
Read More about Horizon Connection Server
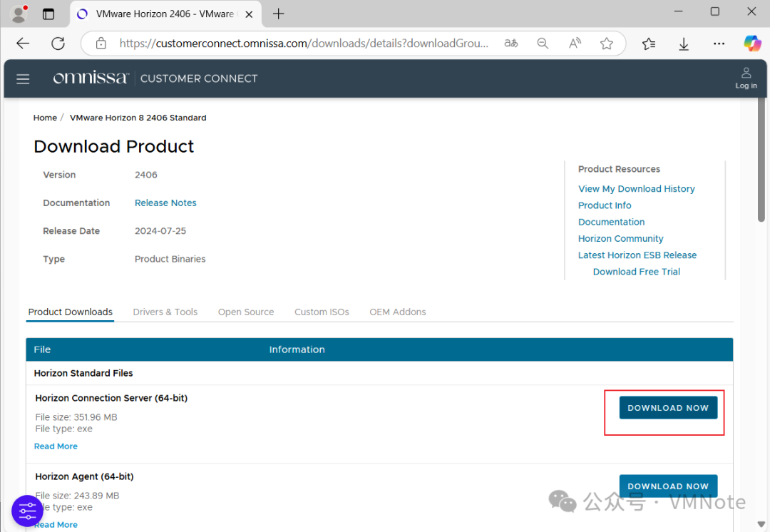(56, 446)
